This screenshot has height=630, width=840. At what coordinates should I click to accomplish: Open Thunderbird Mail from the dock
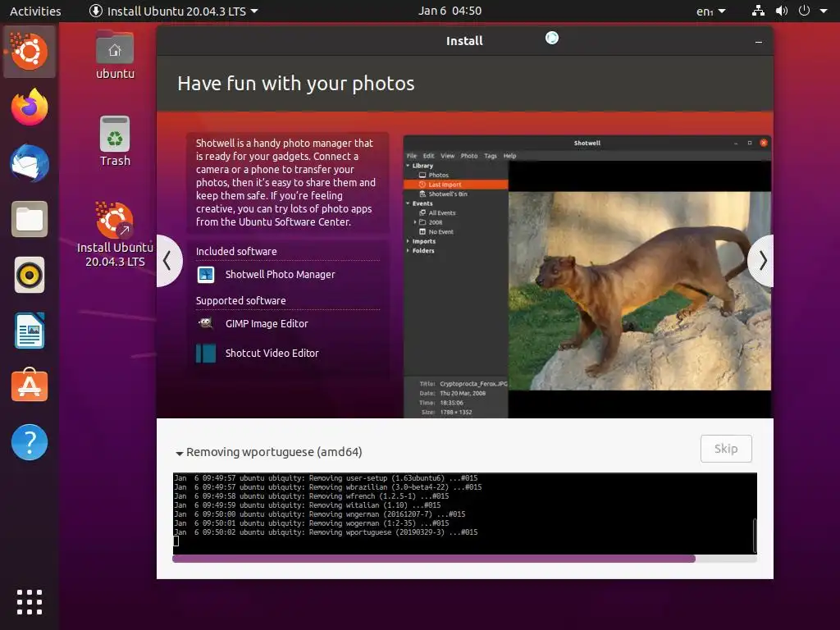pos(30,163)
